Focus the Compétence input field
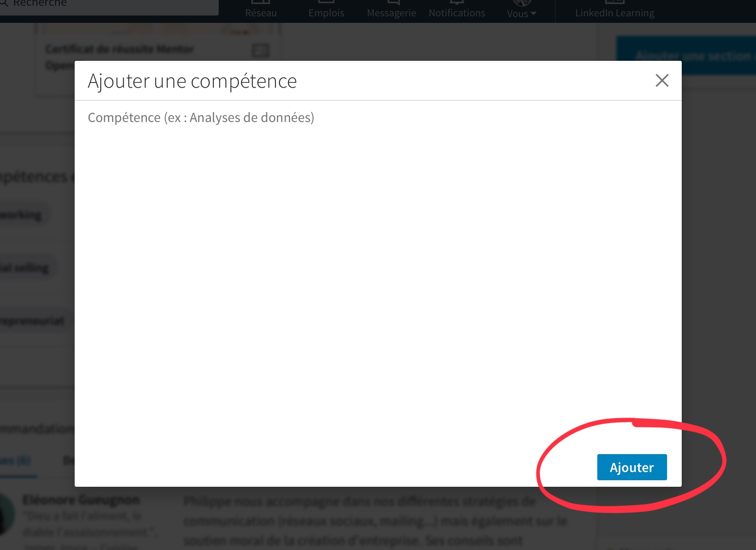This screenshot has width=756, height=550. click(378, 118)
